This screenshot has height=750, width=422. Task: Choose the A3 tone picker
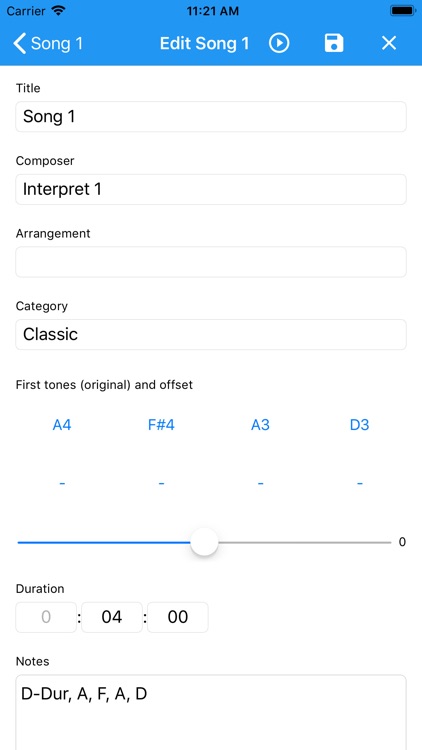coord(260,425)
